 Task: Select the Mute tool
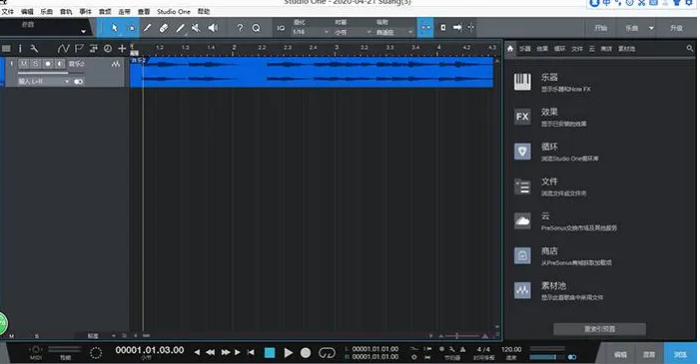pyautogui.click(x=196, y=28)
